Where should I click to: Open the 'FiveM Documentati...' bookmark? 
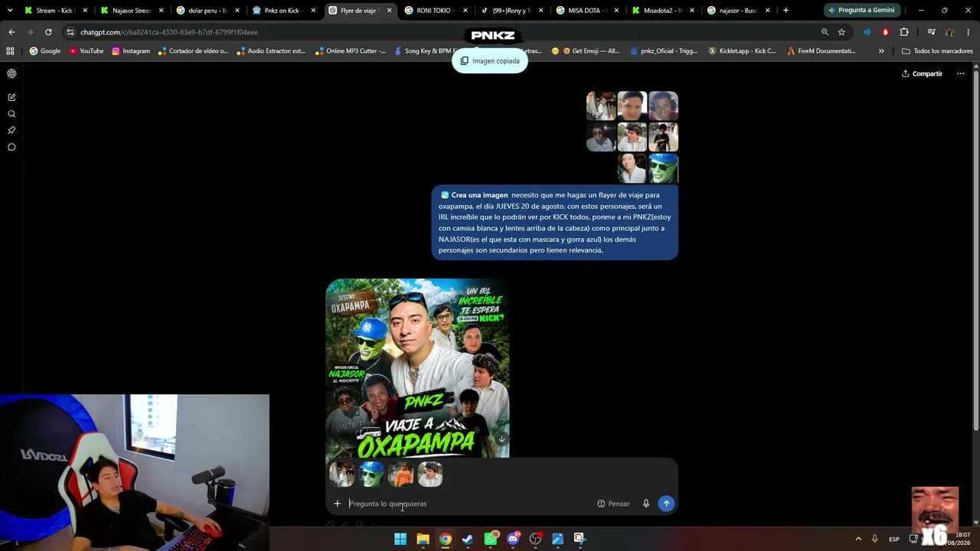[x=821, y=51]
